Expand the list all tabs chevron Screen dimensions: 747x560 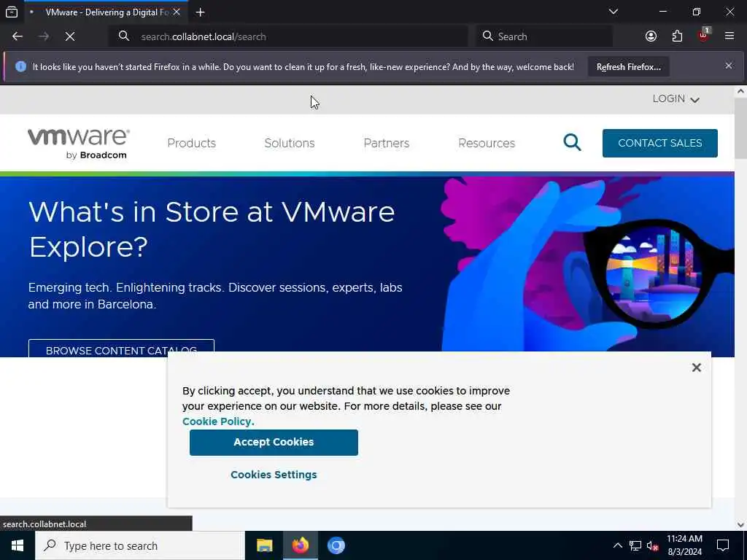613,12
